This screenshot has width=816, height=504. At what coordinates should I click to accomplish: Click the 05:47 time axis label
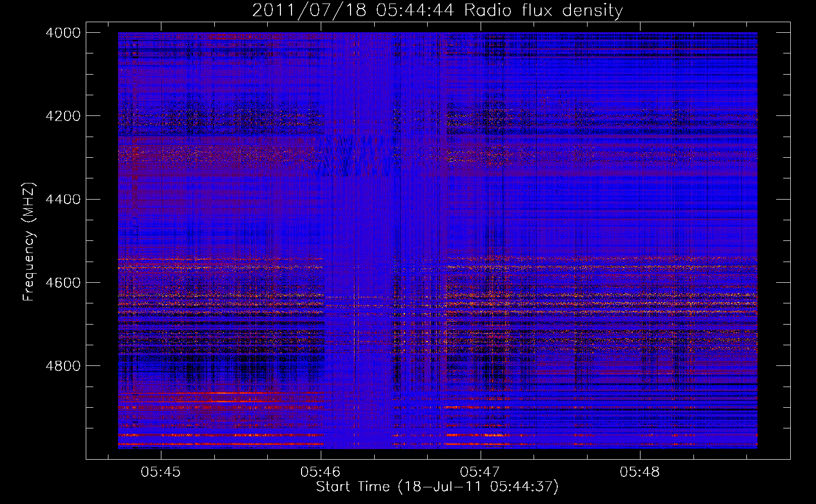480,472
